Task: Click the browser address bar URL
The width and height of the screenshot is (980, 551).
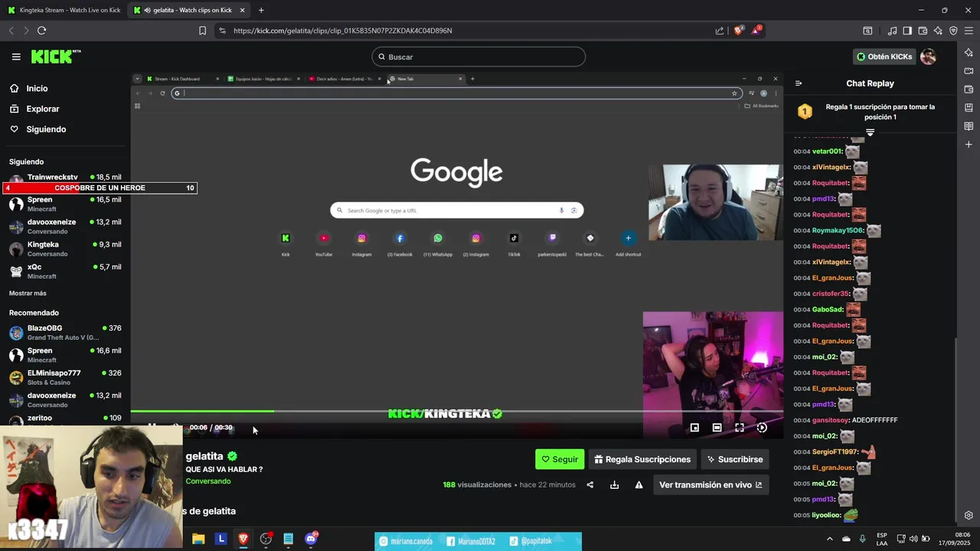Action: [343, 31]
